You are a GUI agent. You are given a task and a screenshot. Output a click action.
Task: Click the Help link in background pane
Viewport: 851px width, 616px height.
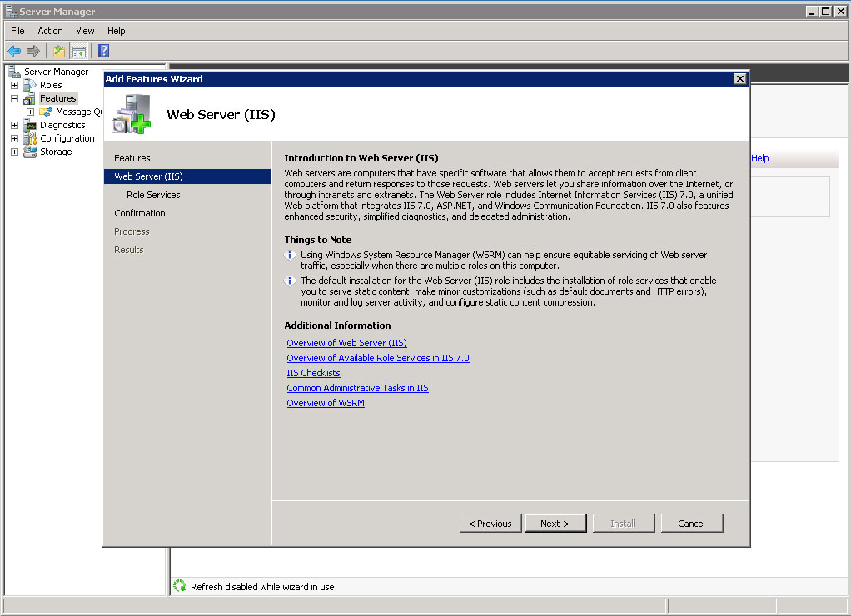759,158
